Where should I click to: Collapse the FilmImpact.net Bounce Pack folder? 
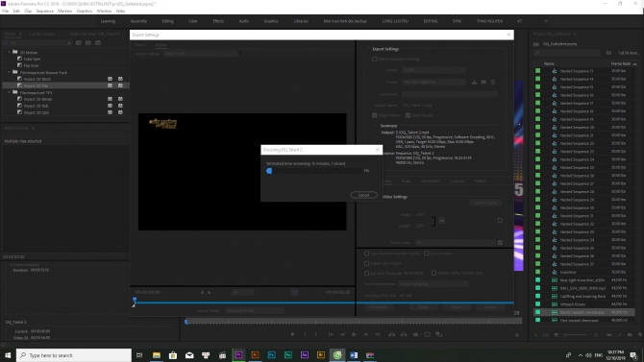(9, 72)
